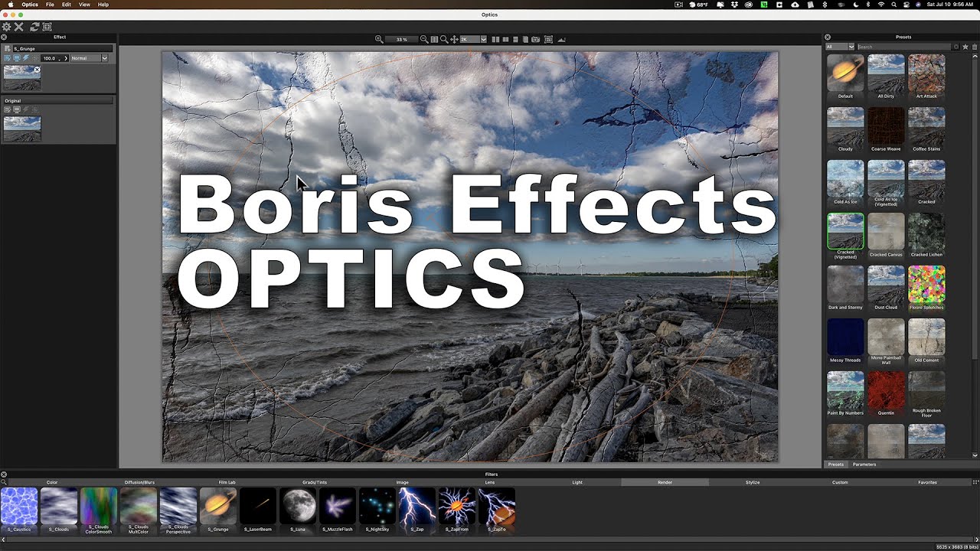
Task: Click the zoom-out magnifier in the viewer toolbar
Action: click(x=424, y=39)
